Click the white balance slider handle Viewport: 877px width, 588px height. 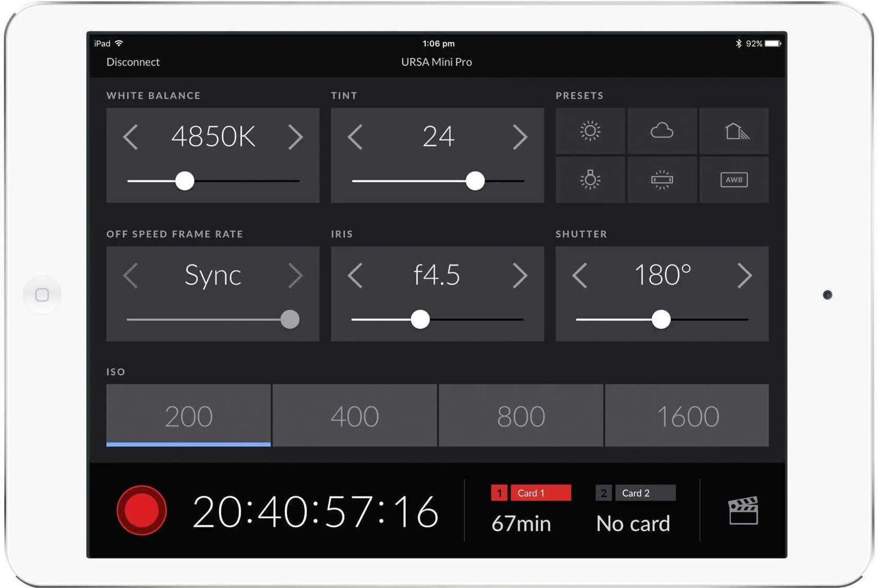point(185,181)
